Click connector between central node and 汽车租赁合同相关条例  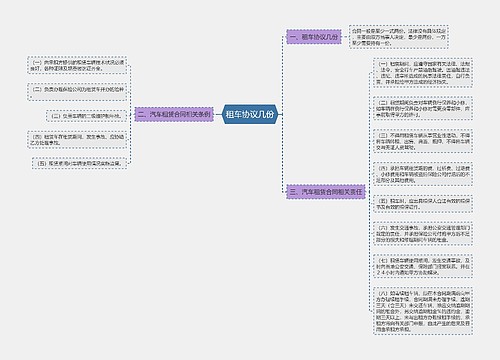click(218, 114)
